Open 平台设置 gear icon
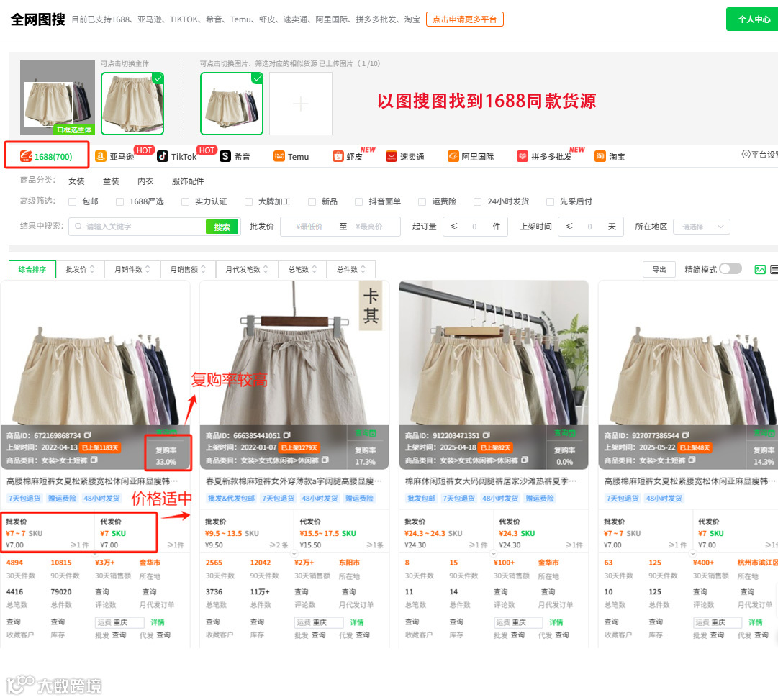The image size is (778, 700). pos(746,154)
